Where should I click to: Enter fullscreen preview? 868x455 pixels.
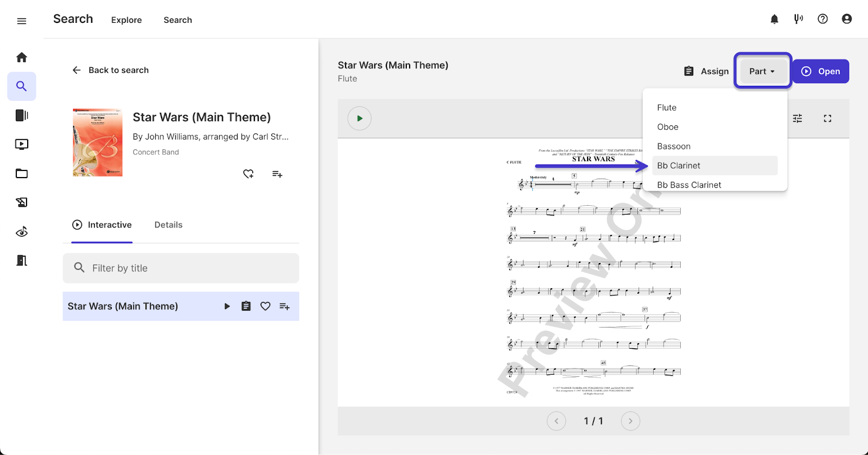point(827,118)
